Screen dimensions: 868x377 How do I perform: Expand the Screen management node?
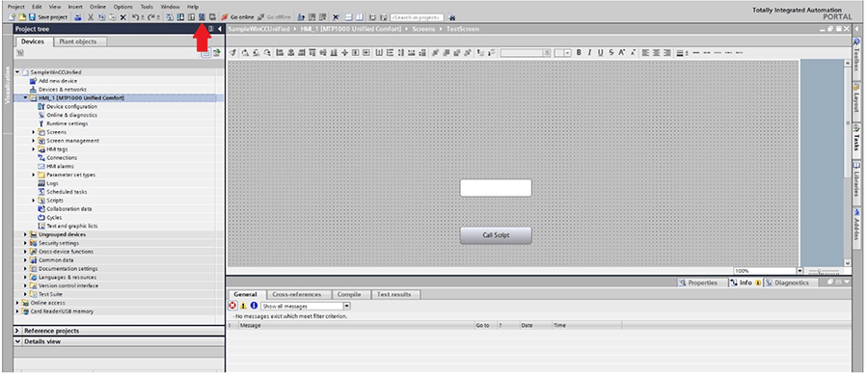point(34,141)
